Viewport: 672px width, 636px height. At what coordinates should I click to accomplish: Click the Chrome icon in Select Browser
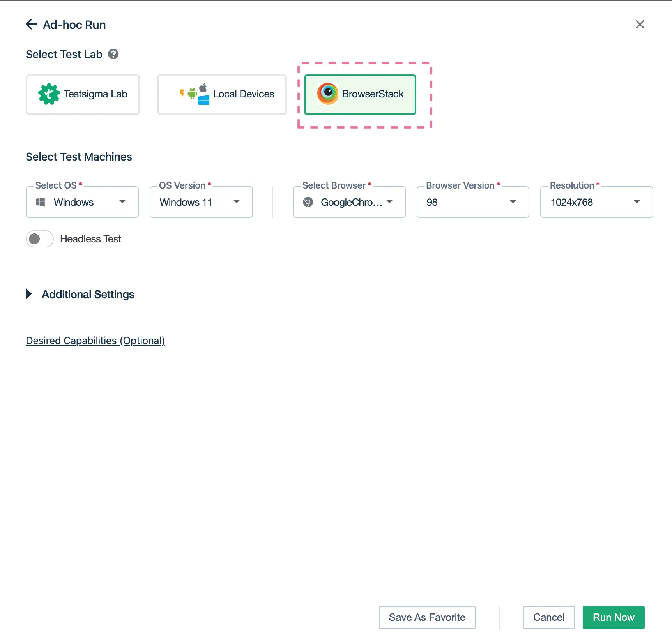[x=308, y=202]
